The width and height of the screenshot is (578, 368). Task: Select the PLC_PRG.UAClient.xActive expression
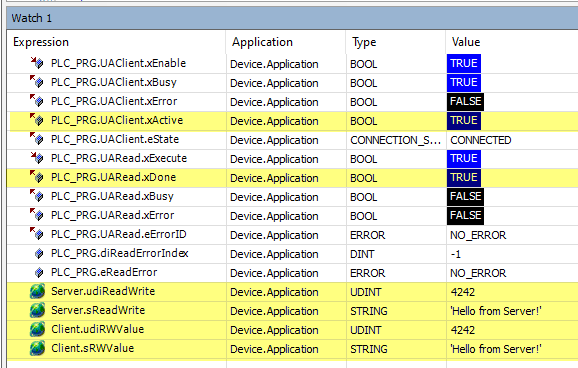click(x=117, y=120)
